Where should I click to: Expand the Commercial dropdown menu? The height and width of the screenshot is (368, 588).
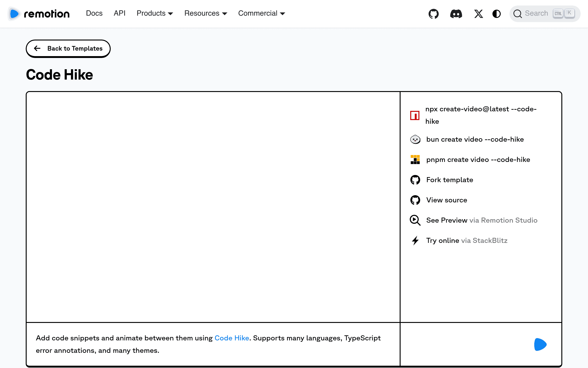pos(261,13)
